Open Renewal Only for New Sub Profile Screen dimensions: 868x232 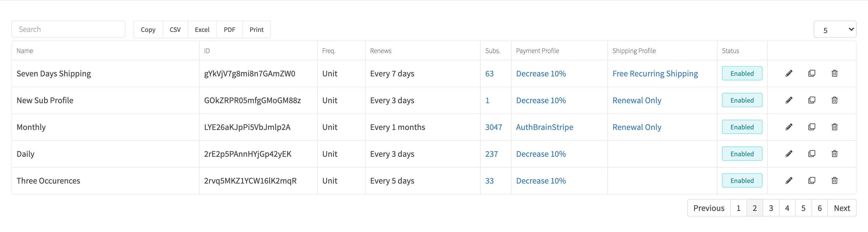point(637,100)
